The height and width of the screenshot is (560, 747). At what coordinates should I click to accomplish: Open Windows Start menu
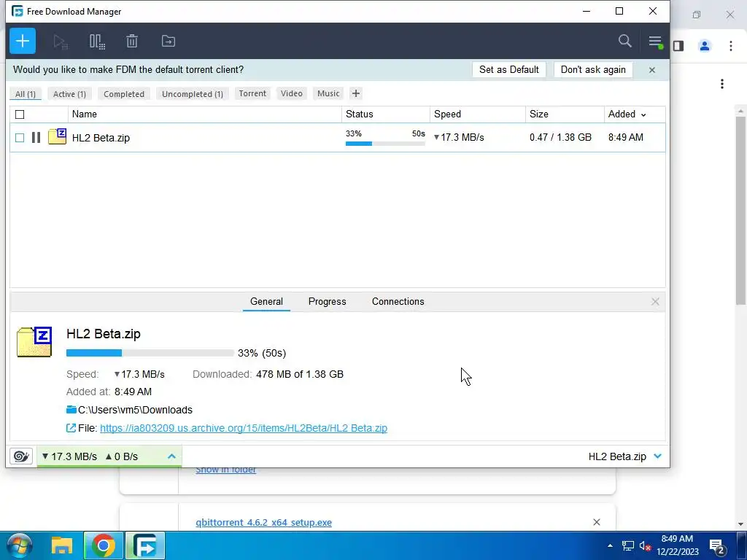point(20,545)
